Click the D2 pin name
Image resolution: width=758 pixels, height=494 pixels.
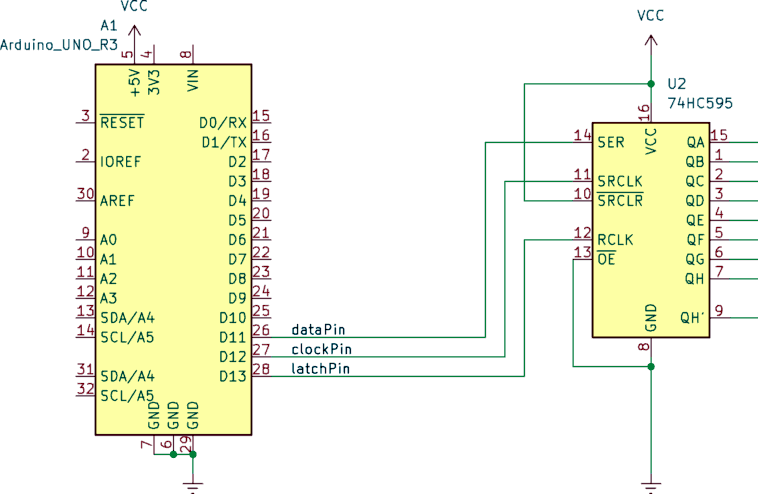pyautogui.click(x=237, y=161)
